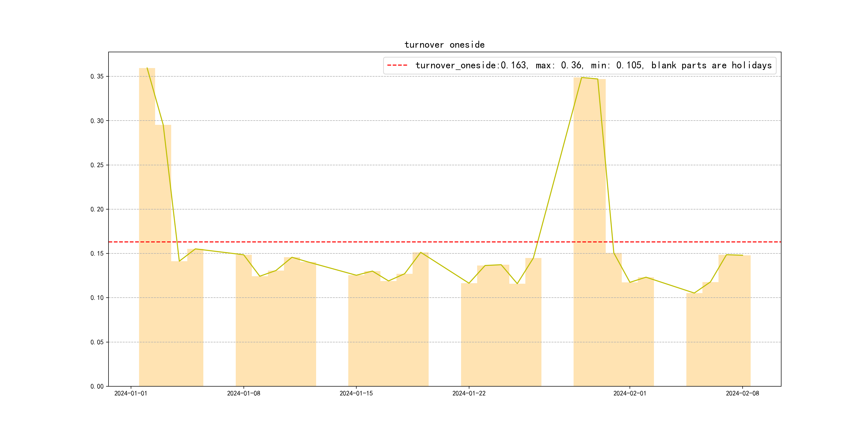The width and height of the screenshot is (868, 434).
Task: Click the 0.05 y-axis tick label
Action: click(x=97, y=342)
